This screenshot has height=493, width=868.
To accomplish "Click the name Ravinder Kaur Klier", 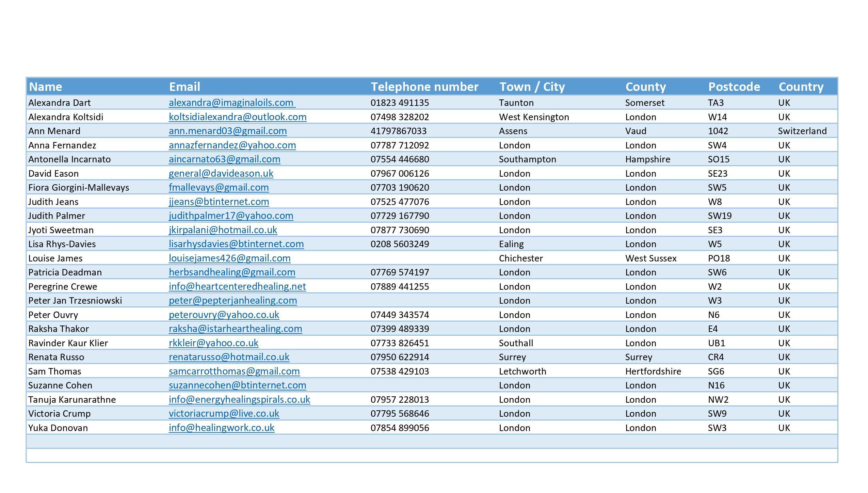I will [68, 343].
